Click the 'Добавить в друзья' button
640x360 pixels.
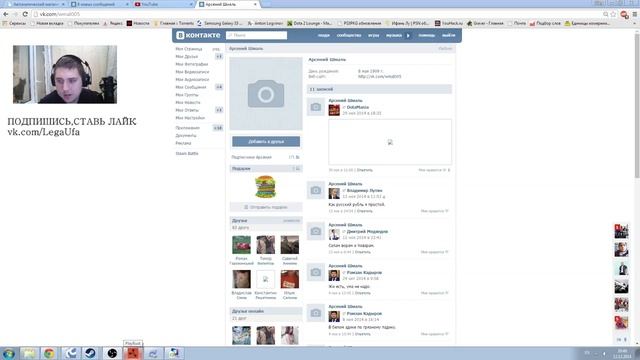266,142
